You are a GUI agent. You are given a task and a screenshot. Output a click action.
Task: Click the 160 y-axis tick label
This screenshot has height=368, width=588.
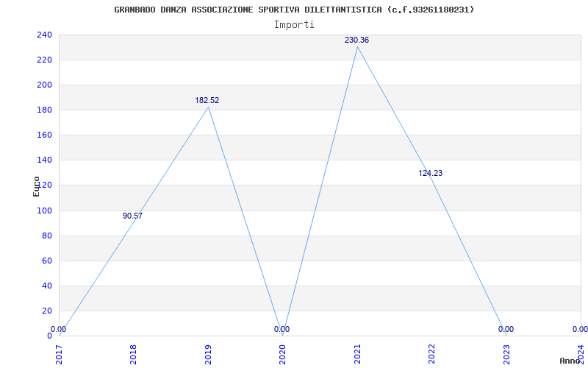tap(44, 135)
